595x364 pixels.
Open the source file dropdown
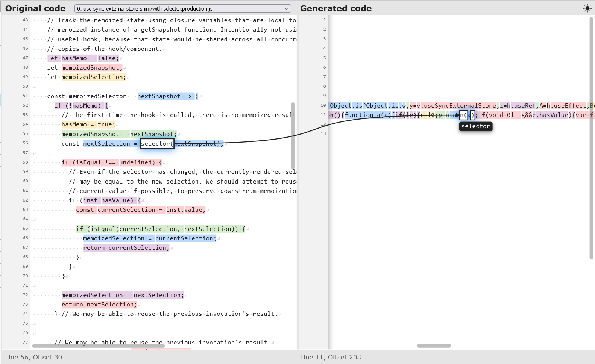(x=183, y=8)
